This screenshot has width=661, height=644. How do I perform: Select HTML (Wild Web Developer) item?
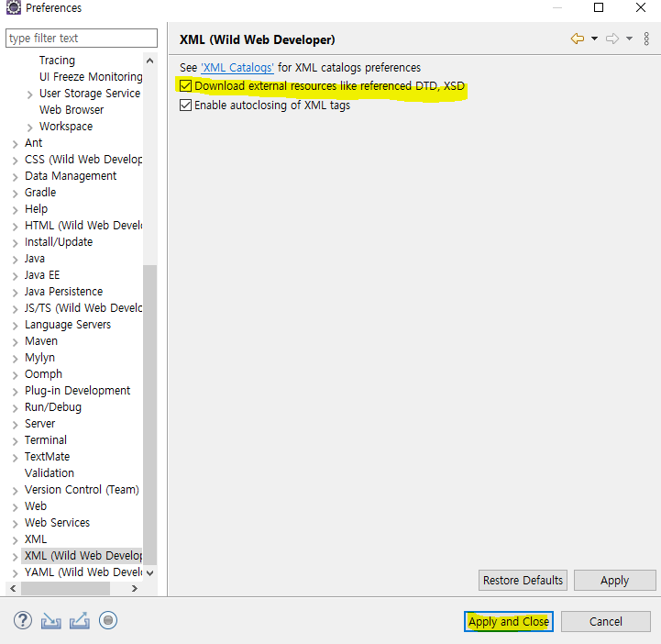[83, 225]
